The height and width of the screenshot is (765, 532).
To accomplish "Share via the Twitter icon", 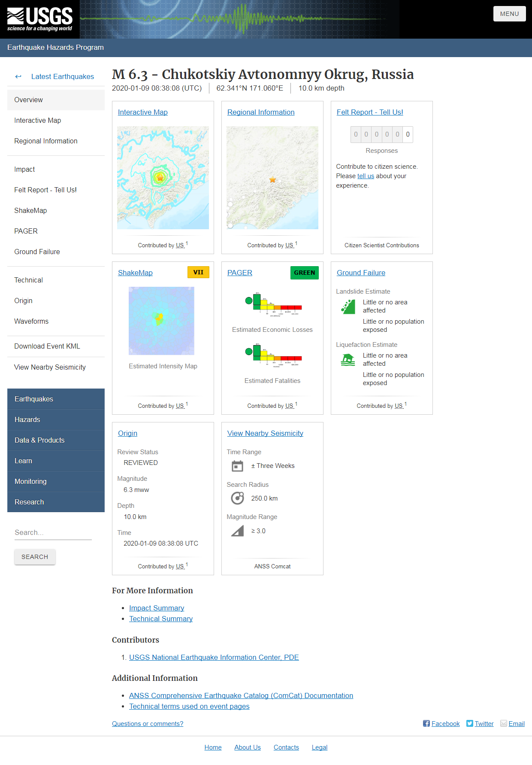I will click(470, 723).
